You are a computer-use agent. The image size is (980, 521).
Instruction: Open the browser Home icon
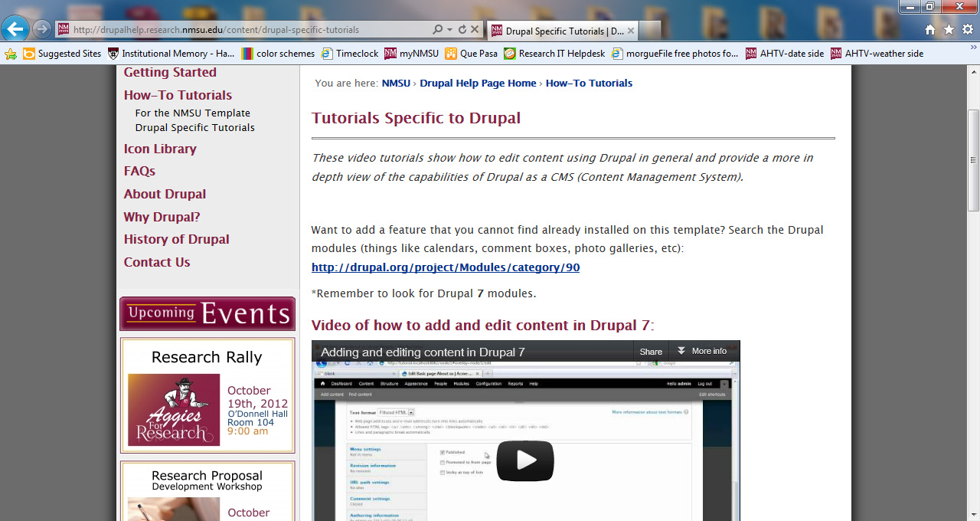pyautogui.click(x=930, y=30)
